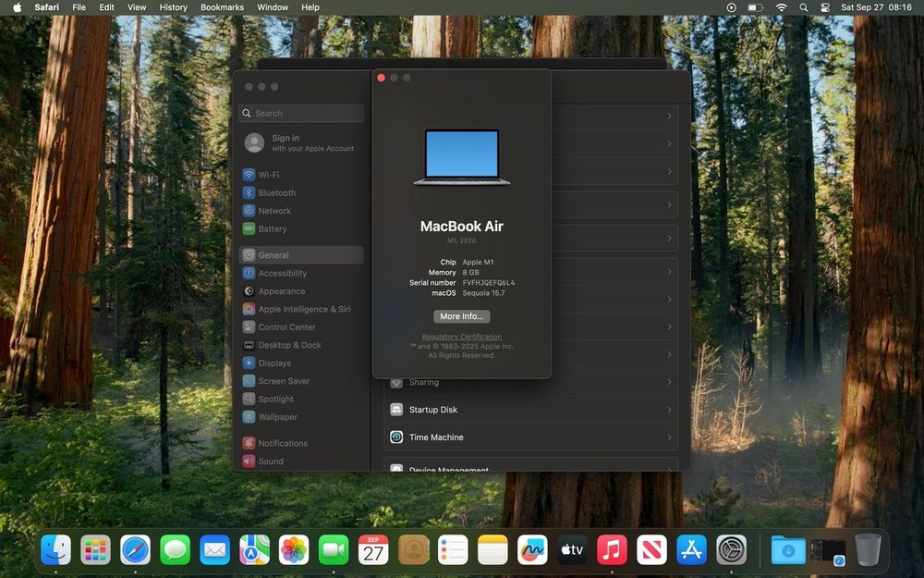Open the Time Machine row
Image resolution: width=924 pixels, height=578 pixels.
tap(530, 437)
